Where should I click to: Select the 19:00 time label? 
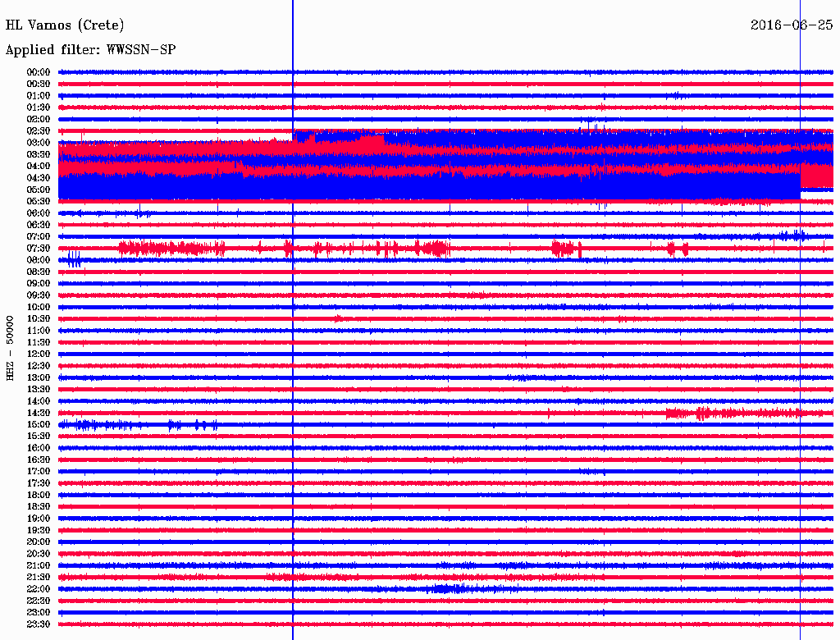pyautogui.click(x=39, y=519)
